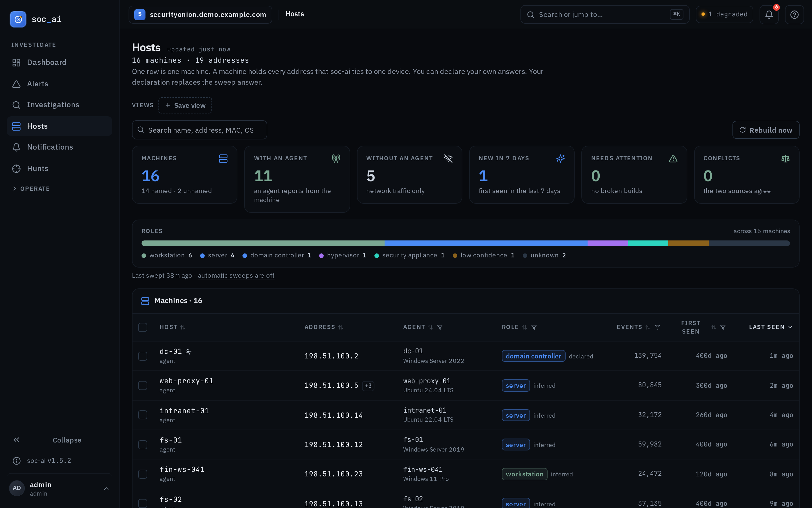Expand the admin user menu chevron
Screen dimensions: 812x508
point(106,489)
